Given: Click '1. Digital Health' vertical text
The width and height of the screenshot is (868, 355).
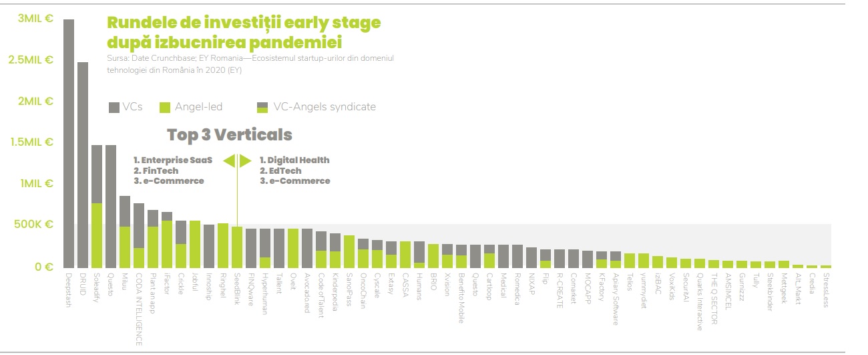Looking at the screenshot, I should coord(294,160).
